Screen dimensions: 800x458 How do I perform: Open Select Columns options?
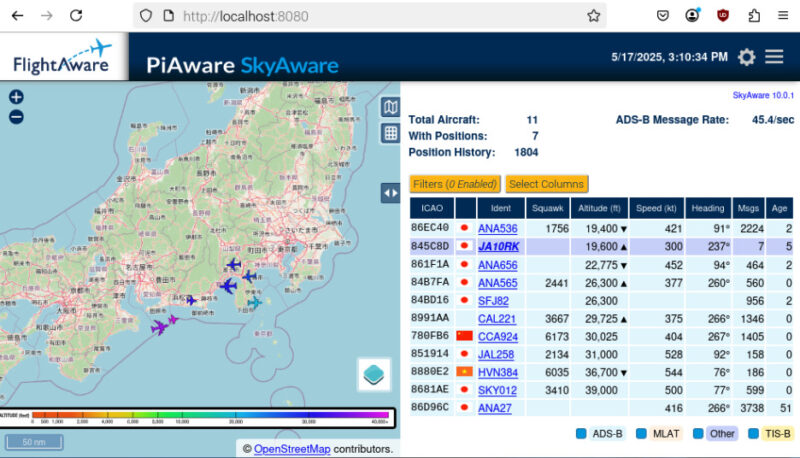pyautogui.click(x=546, y=184)
